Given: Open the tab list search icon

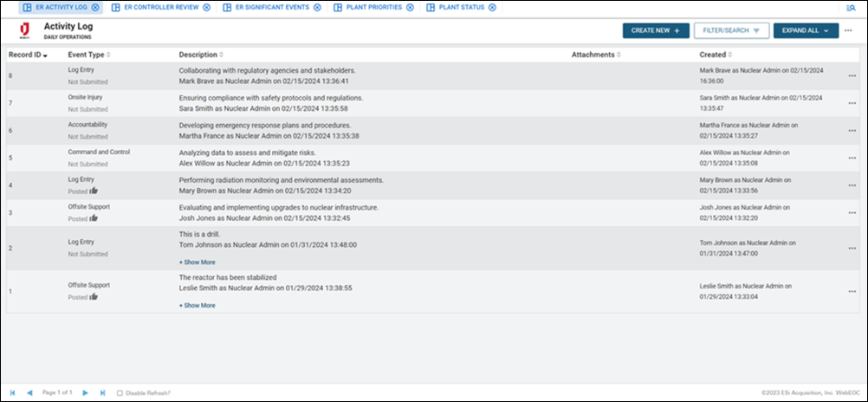Looking at the screenshot, I should [851, 7].
